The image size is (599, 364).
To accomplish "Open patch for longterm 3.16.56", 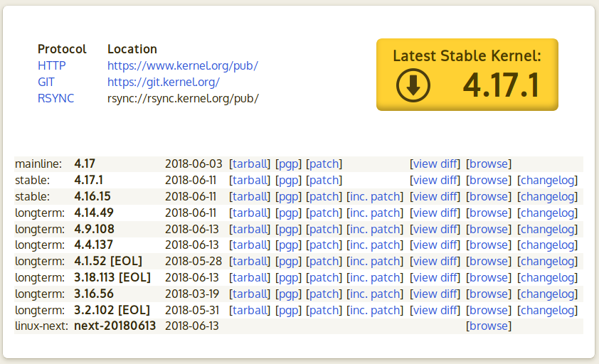I will 324,294.
